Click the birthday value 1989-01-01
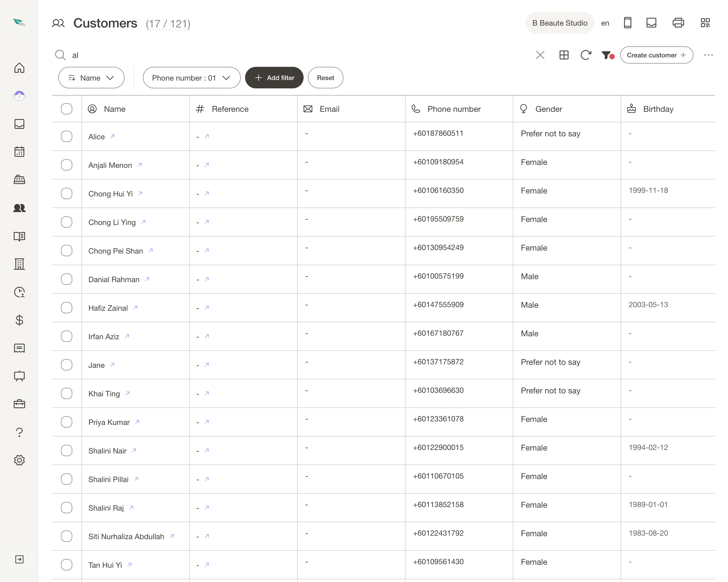 (648, 505)
